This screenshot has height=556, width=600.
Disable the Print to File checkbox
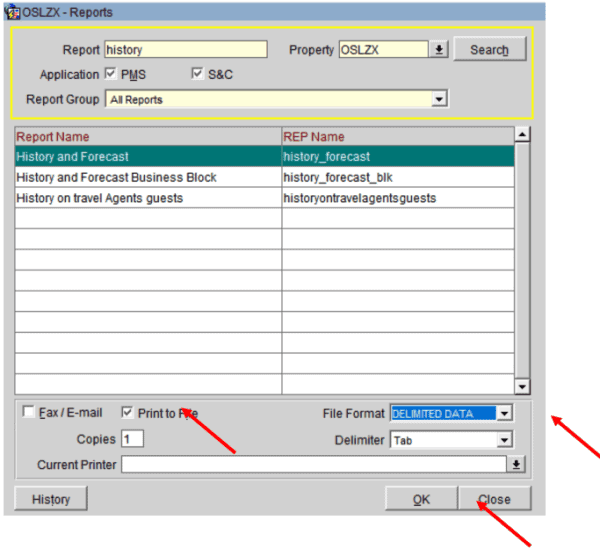click(x=127, y=412)
